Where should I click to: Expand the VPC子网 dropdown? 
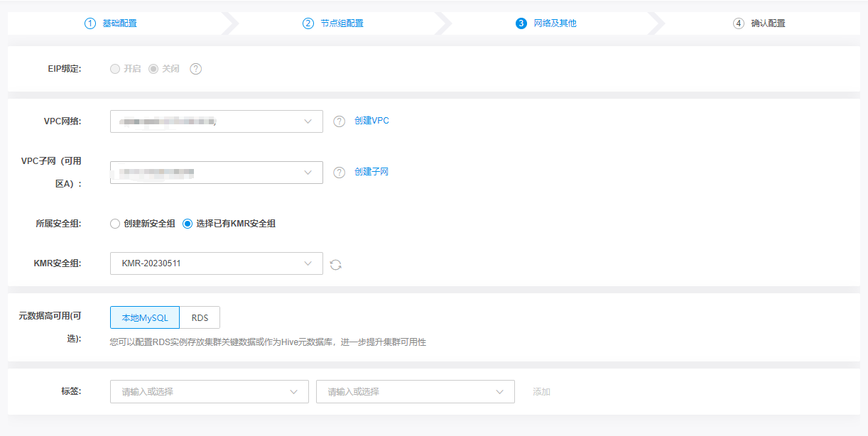point(216,173)
